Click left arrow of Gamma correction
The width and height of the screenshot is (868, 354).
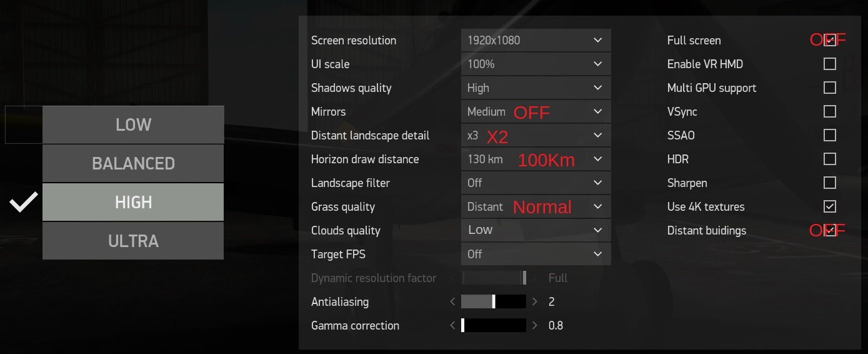point(452,326)
